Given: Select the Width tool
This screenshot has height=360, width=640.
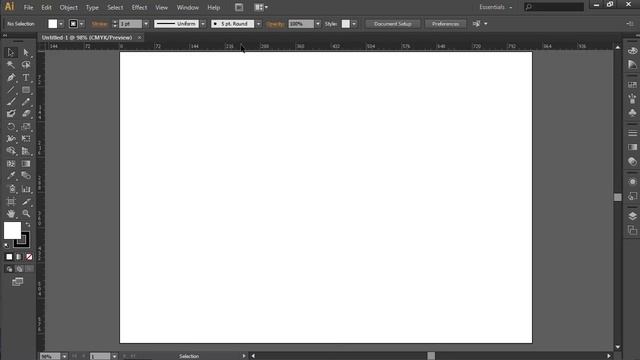Looking at the screenshot, I should [11, 139].
